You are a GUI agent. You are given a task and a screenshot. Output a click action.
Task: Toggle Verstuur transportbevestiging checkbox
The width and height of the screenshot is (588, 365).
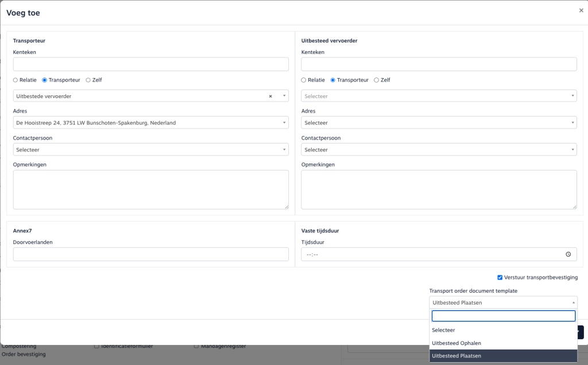tap(500, 277)
